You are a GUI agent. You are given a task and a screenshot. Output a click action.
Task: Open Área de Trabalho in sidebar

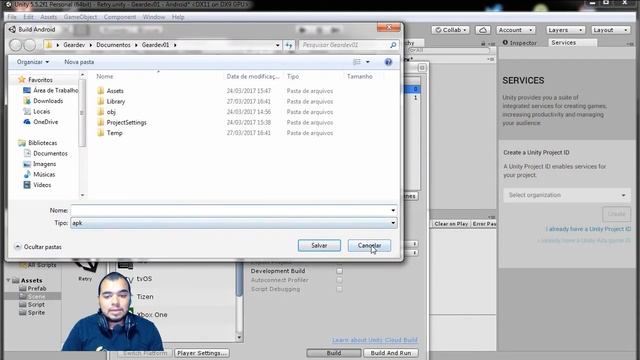pyautogui.click(x=55, y=90)
